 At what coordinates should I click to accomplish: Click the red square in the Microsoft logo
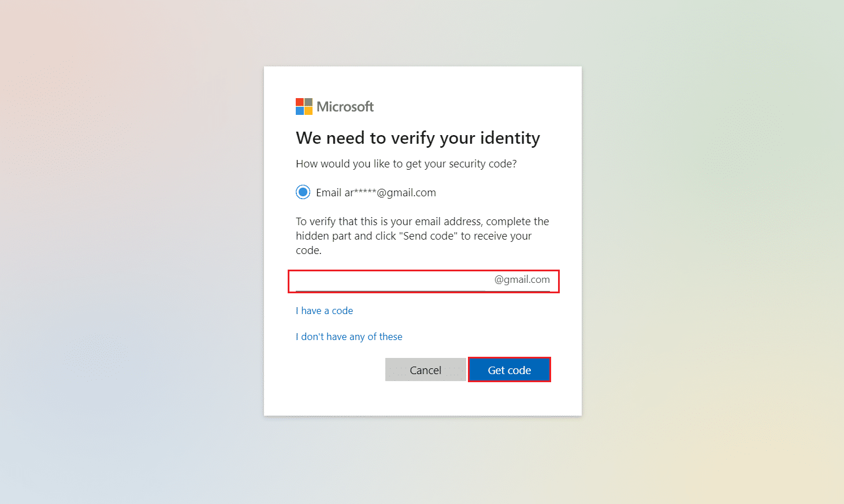[x=300, y=102]
